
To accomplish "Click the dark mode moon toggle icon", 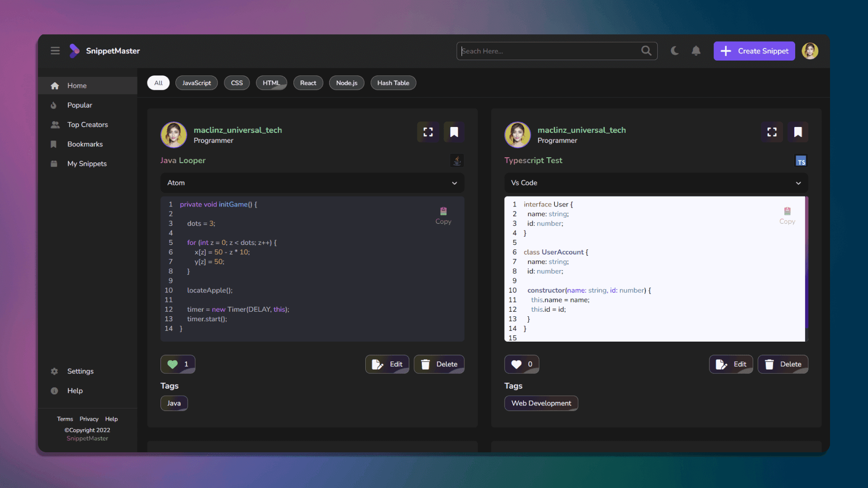I will tap(674, 51).
